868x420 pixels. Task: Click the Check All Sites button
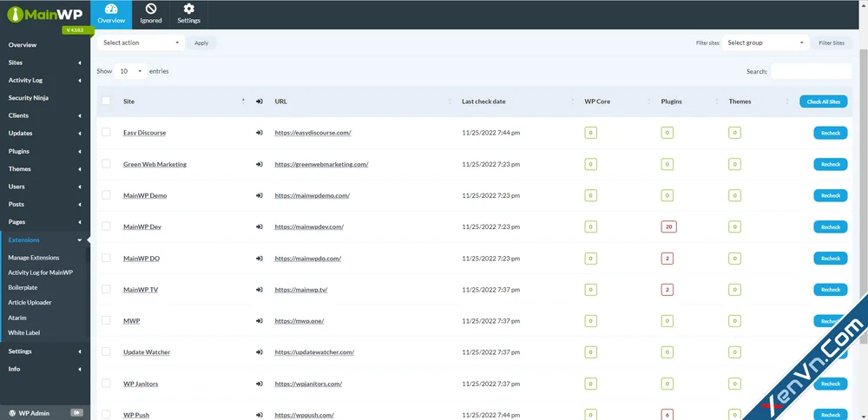823,102
